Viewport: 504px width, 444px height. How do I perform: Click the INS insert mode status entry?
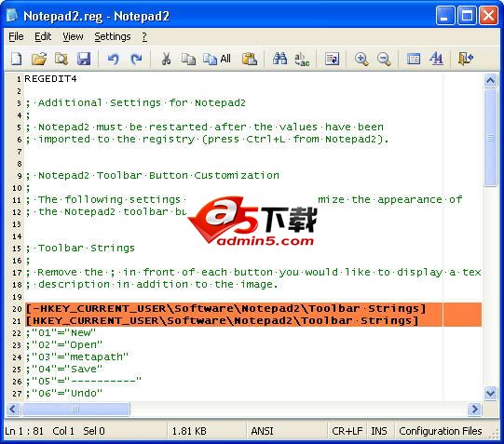[379, 431]
